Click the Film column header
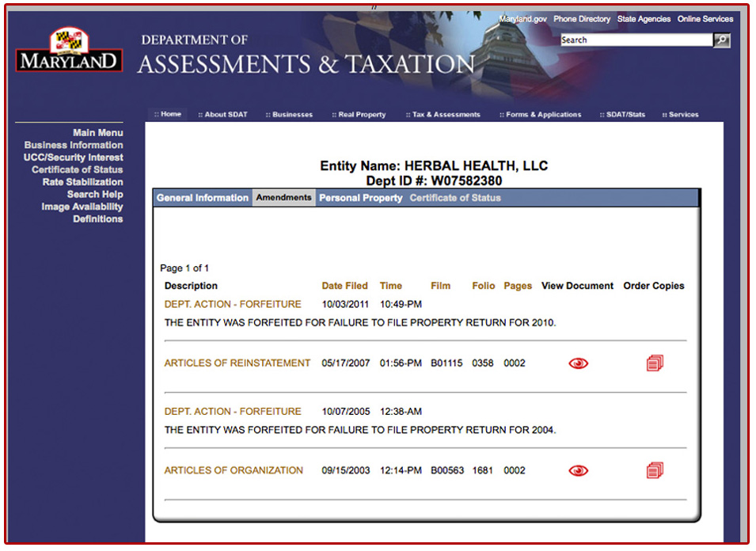The height and width of the screenshot is (551, 756). pyautogui.click(x=441, y=286)
